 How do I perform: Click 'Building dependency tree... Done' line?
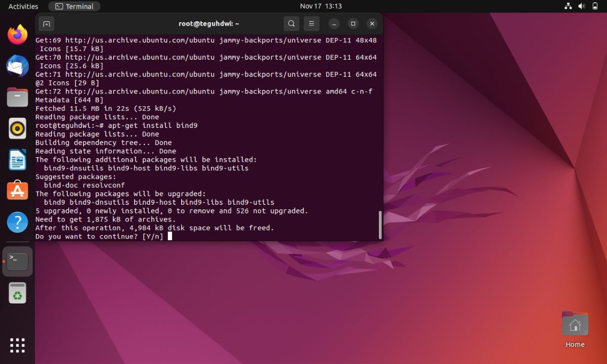(x=104, y=143)
